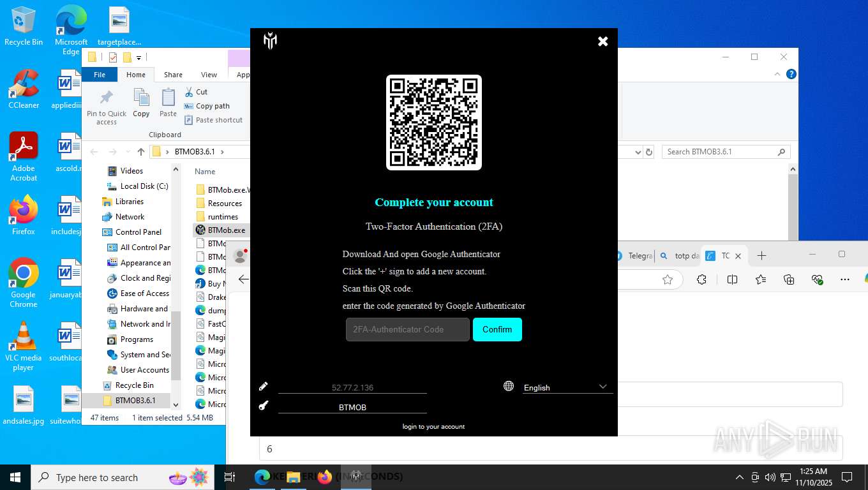Click Explorer Back navigation arrow
The image size is (868, 490).
(94, 152)
